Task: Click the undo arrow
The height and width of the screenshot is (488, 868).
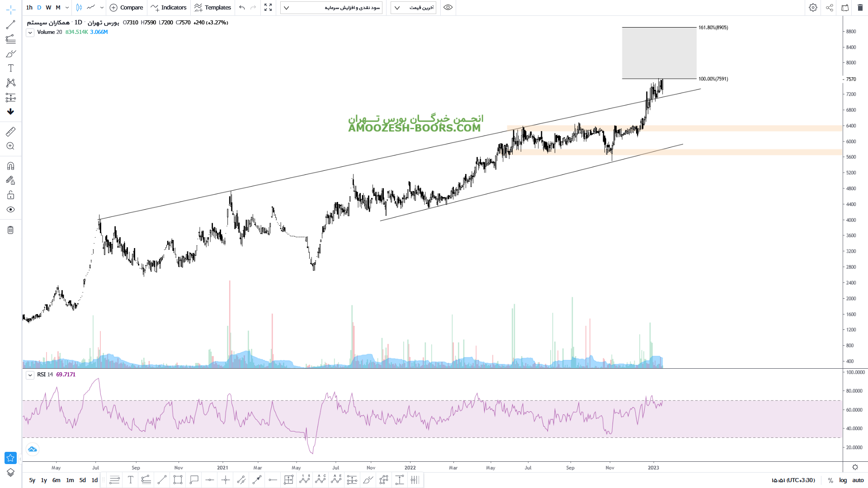Action: (x=242, y=8)
